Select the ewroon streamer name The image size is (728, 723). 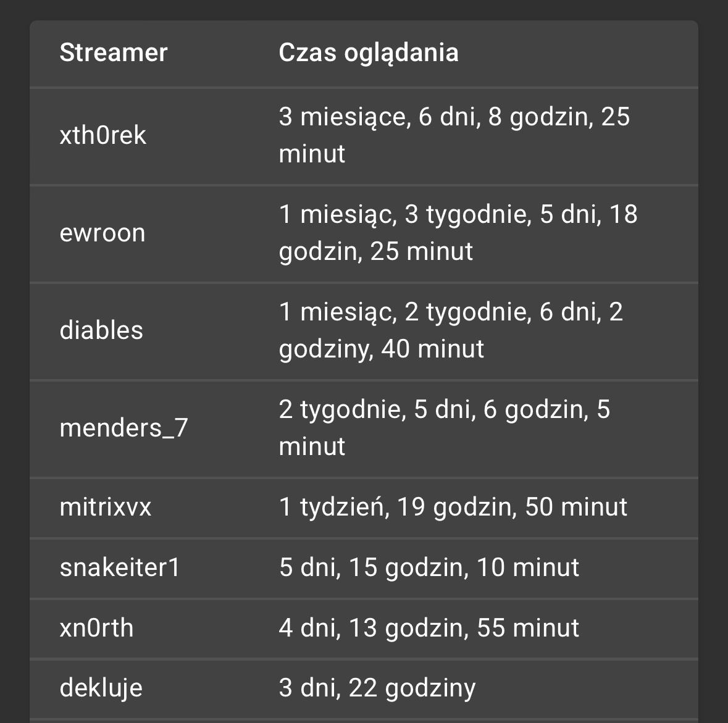pos(103,233)
